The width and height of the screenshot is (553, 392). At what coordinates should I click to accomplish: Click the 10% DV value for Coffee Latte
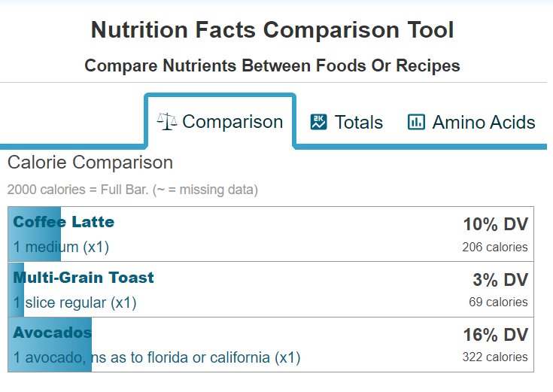[x=495, y=224]
